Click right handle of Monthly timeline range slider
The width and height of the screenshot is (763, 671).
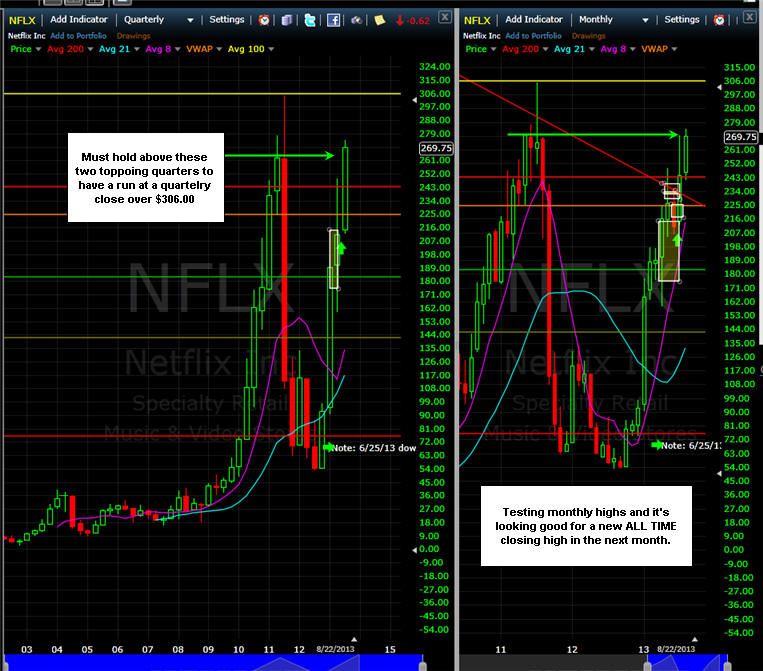click(726, 665)
